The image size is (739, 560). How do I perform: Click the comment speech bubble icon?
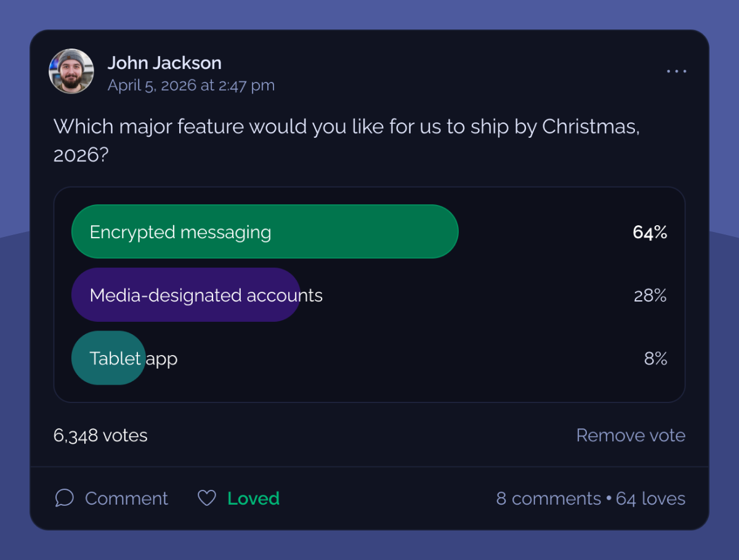pyautogui.click(x=64, y=498)
